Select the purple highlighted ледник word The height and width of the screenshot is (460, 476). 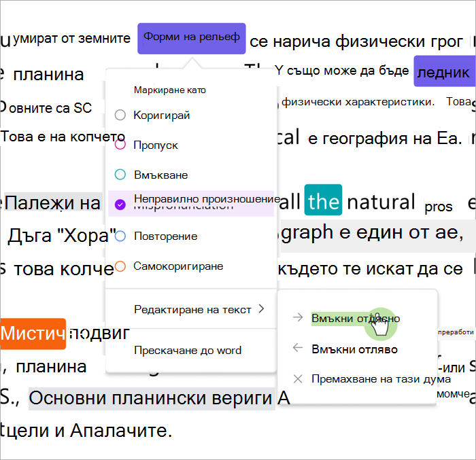(444, 71)
